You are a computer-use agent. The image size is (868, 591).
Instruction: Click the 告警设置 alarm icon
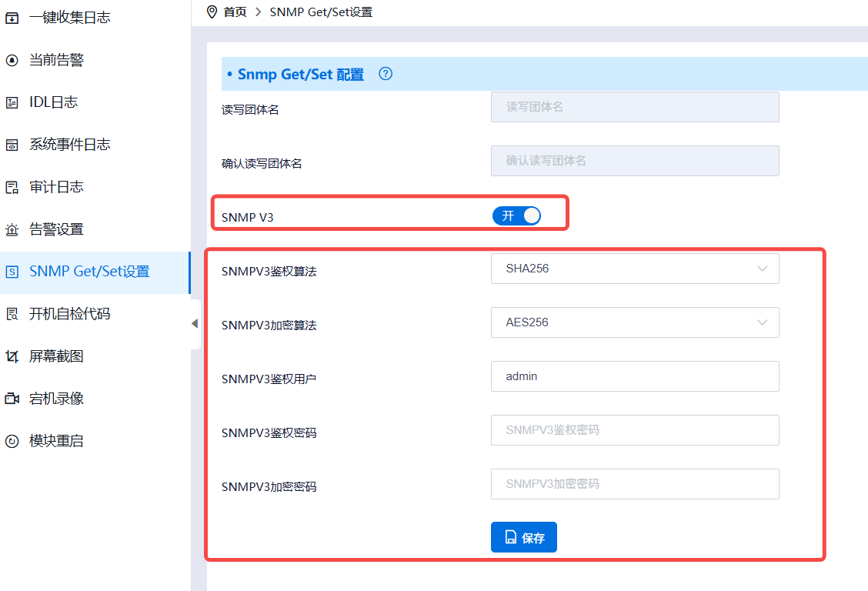(12, 229)
